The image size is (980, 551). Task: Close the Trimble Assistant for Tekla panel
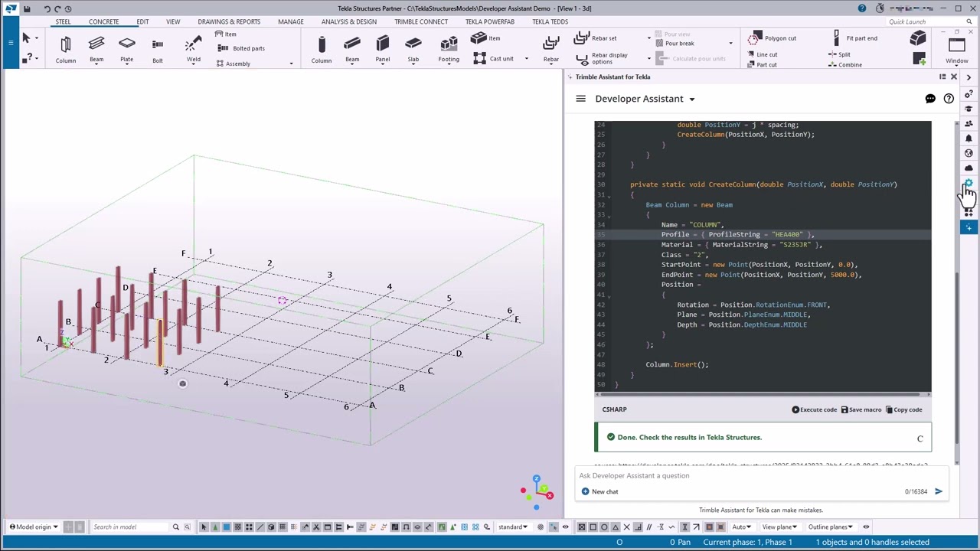(x=954, y=77)
